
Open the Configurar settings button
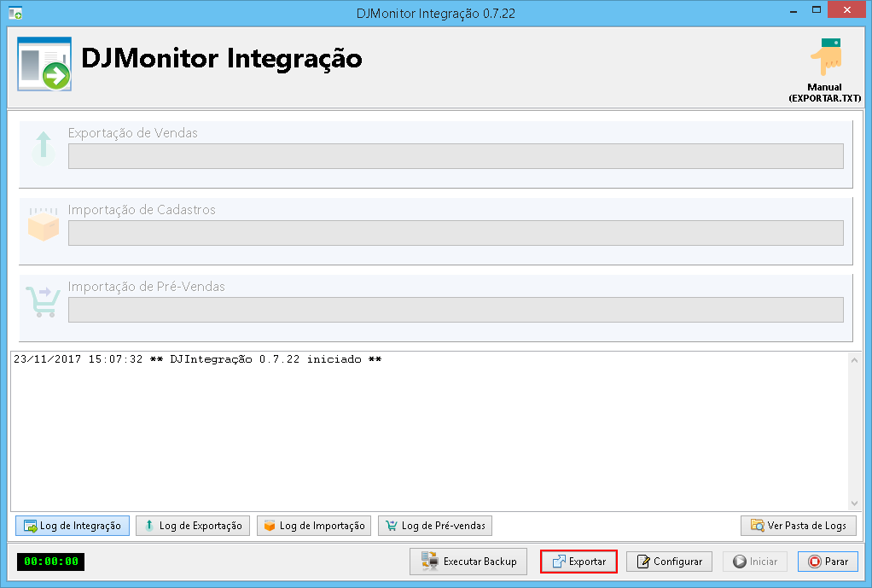click(x=670, y=562)
